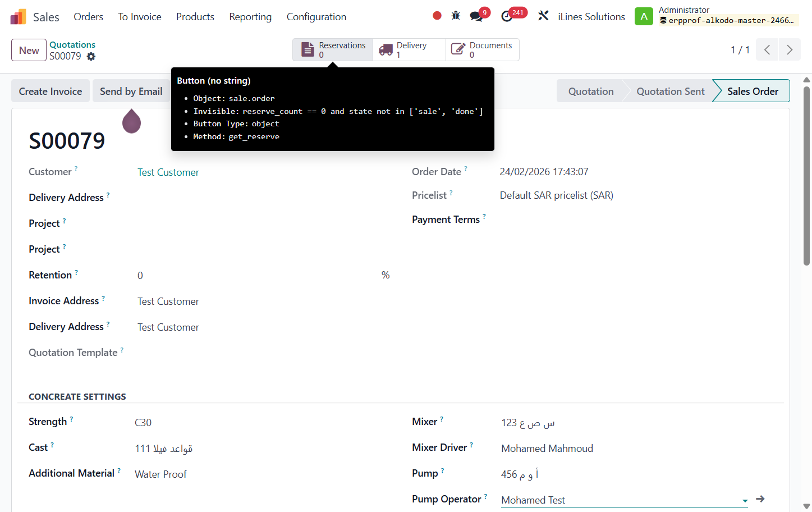Go to the next record arrow
The image size is (812, 512).
point(790,50)
